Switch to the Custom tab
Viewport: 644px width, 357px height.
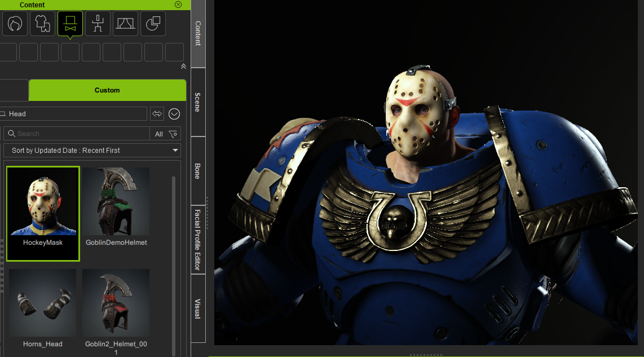tap(107, 90)
